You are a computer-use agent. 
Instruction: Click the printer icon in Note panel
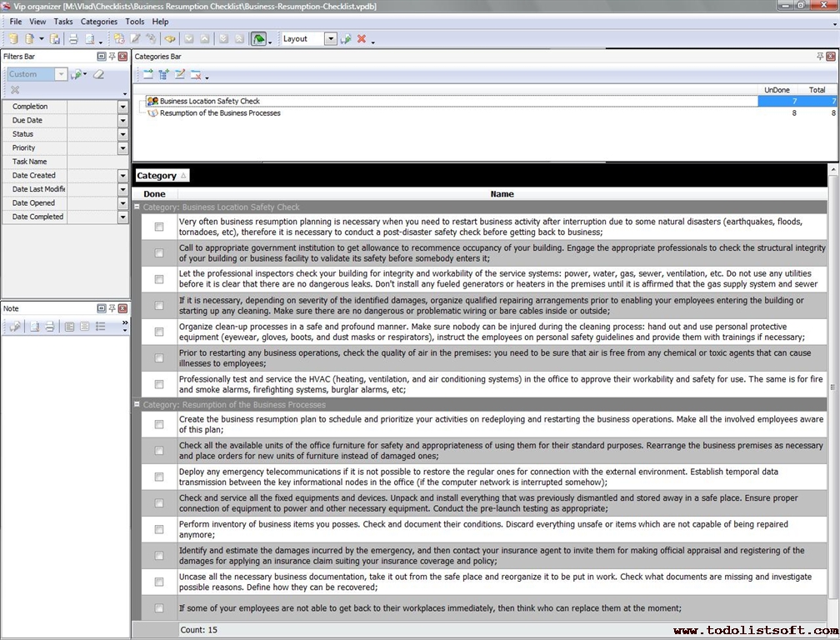point(49,327)
